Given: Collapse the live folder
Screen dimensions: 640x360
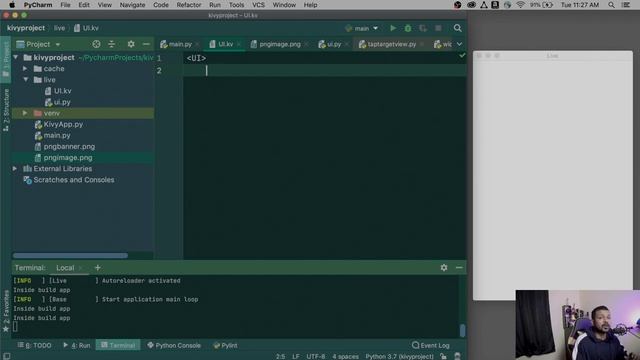Looking at the screenshot, I should point(25,80).
